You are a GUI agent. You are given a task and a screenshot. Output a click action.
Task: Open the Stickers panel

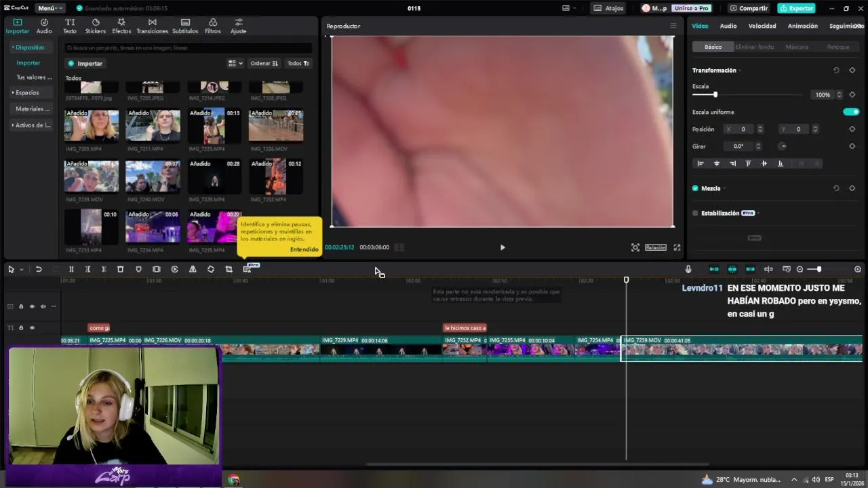pyautogui.click(x=96, y=26)
